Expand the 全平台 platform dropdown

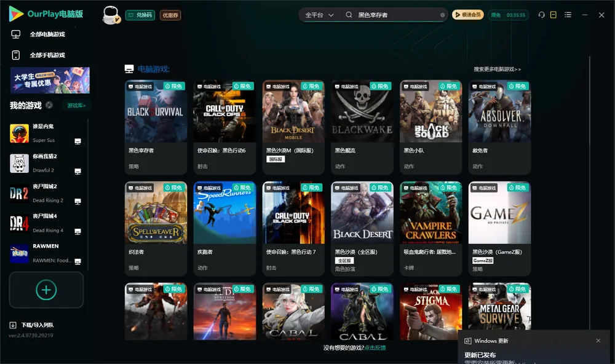[319, 15]
